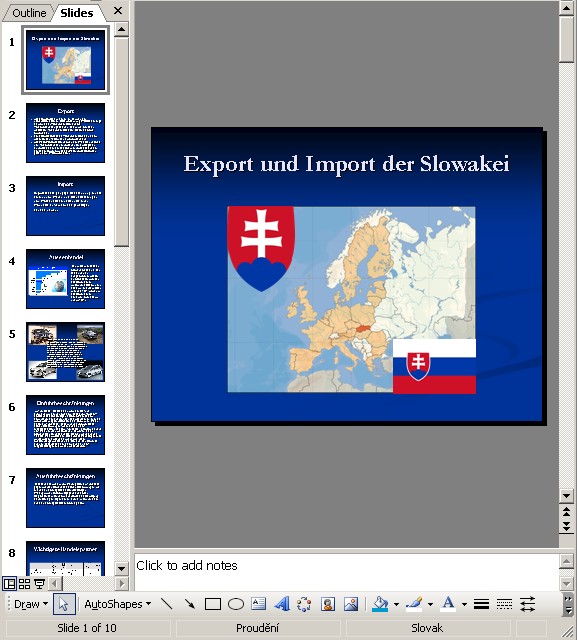The image size is (577, 640).
Task: Start Slide Show from current slide
Action: click(39, 584)
